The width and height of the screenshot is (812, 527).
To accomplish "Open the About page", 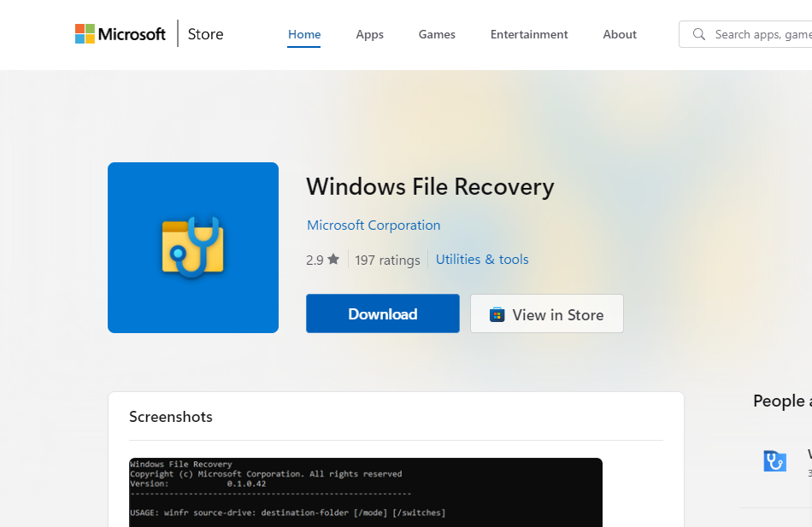I will coord(620,34).
